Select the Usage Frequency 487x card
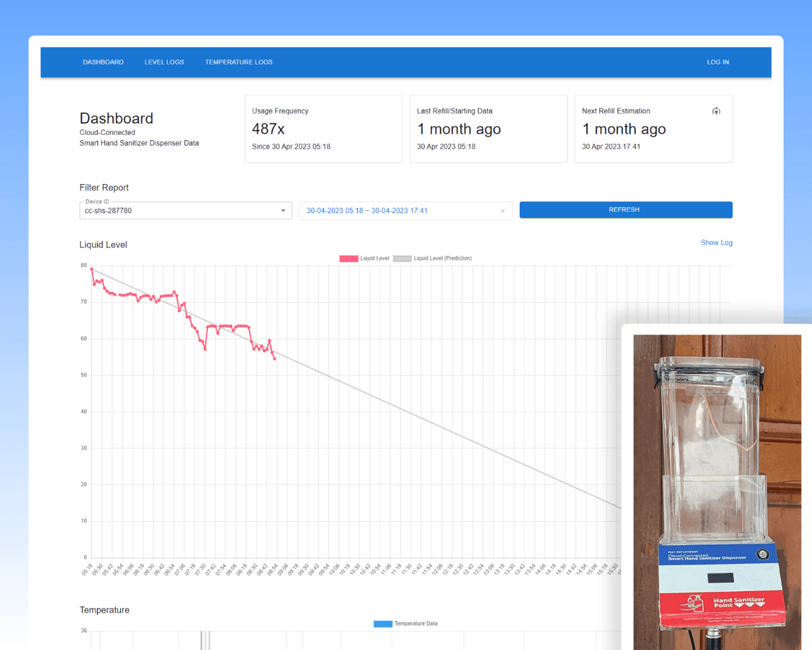The width and height of the screenshot is (812, 650). point(323,129)
